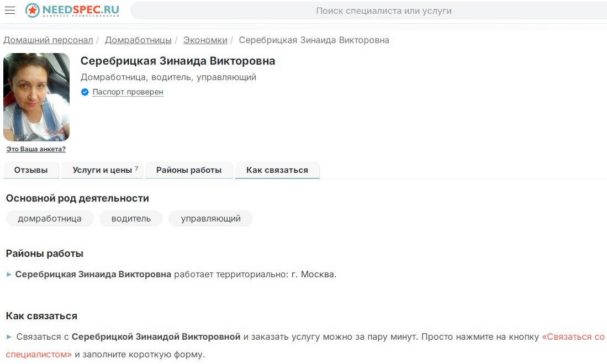The image size is (607, 364).
Task: Click the blue verified checkmark badge
Action: click(85, 92)
